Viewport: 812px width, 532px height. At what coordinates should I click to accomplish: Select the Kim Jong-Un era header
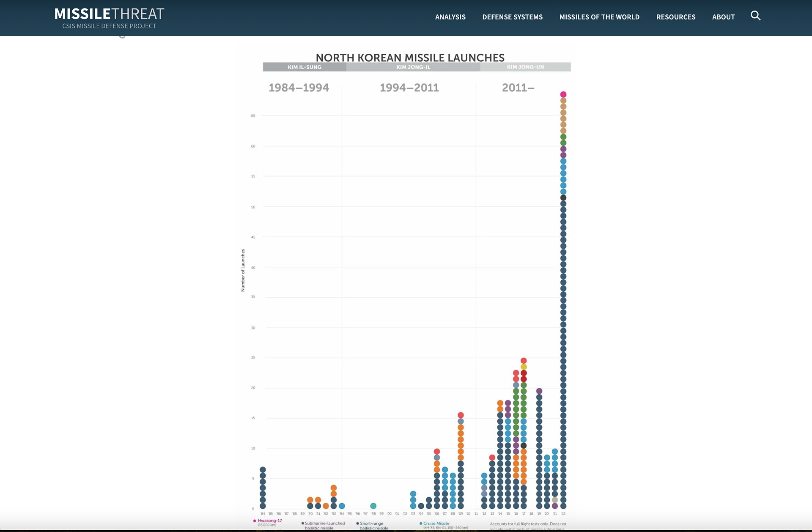coord(525,67)
